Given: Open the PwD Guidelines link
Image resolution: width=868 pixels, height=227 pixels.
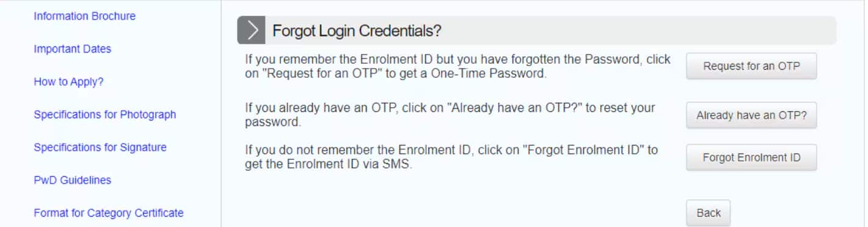Looking at the screenshot, I should (x=73, y=180).
